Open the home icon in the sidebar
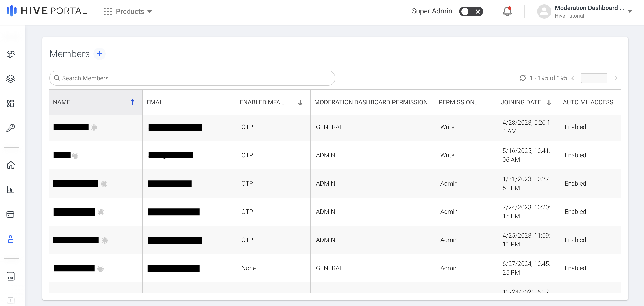This screenshot has height=306, width=644. (x=11, y=165)
